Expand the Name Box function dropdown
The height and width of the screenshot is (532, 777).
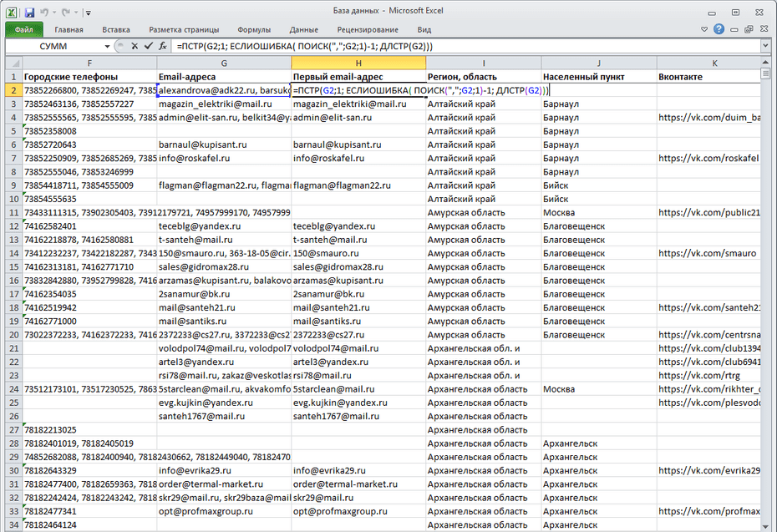[x=107, y=46]
